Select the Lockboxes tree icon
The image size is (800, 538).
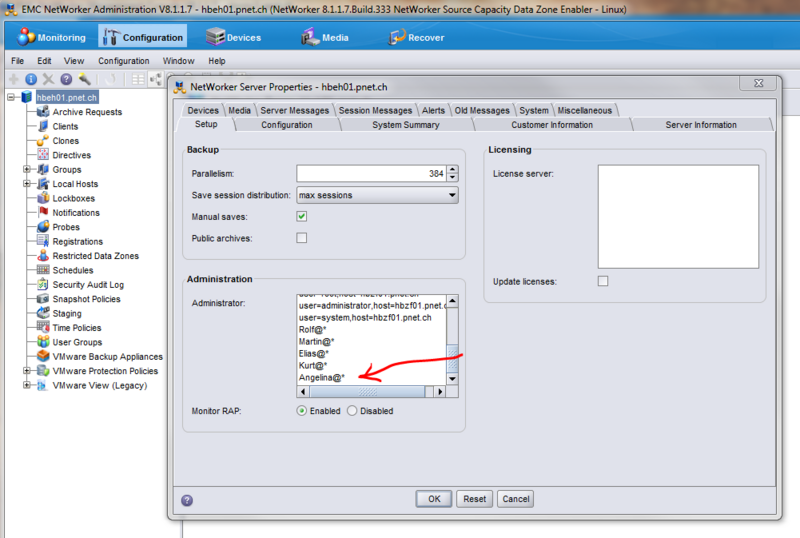[x=44, y=198]
